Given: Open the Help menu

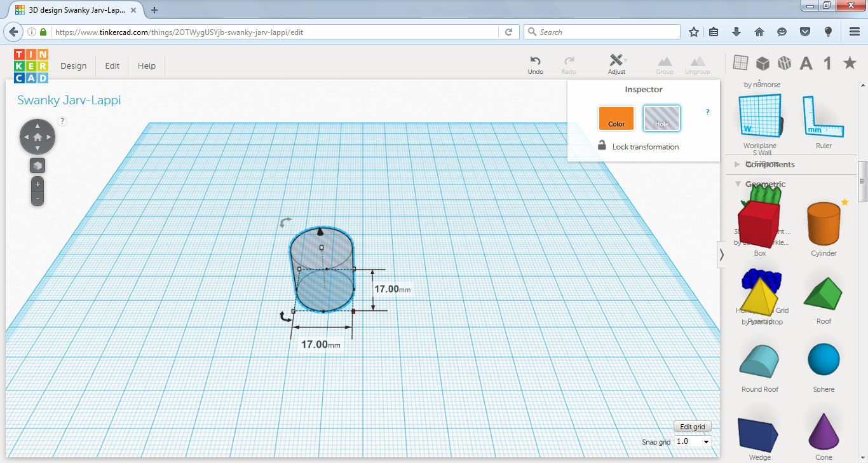Looking at the screenshot, I should click(x=147, y=66).
